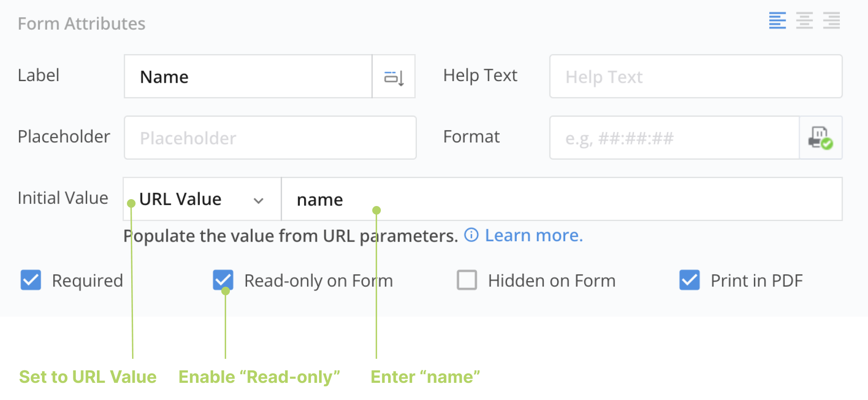Focus the Format input with ##:##:## hint
Viewport: 868px width, 400px height.
[674, 138]
